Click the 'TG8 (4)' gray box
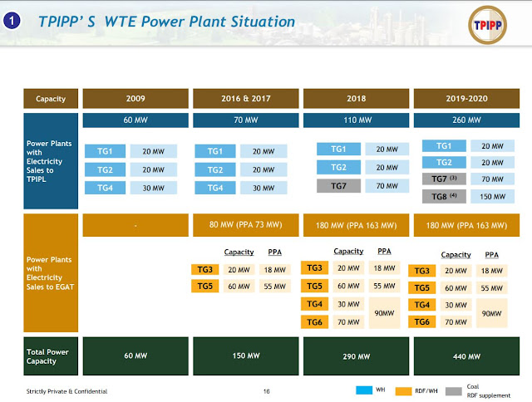This screenshot has height=402, width=532. click(x=444, y=196)
